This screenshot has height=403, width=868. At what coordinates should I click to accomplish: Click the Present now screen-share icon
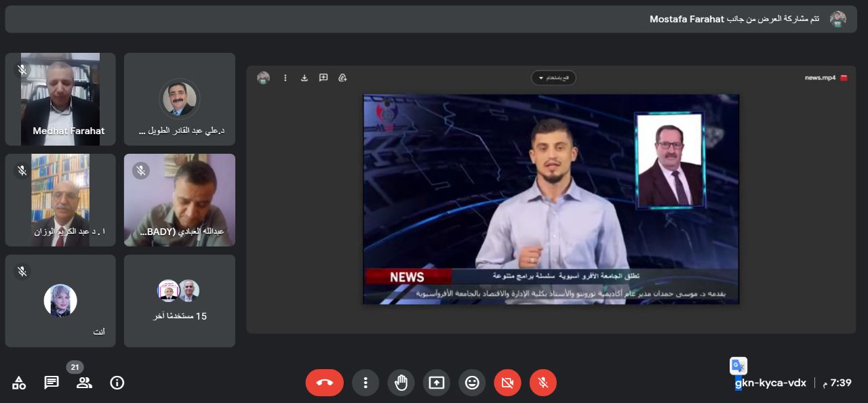[x=436, y=383]
